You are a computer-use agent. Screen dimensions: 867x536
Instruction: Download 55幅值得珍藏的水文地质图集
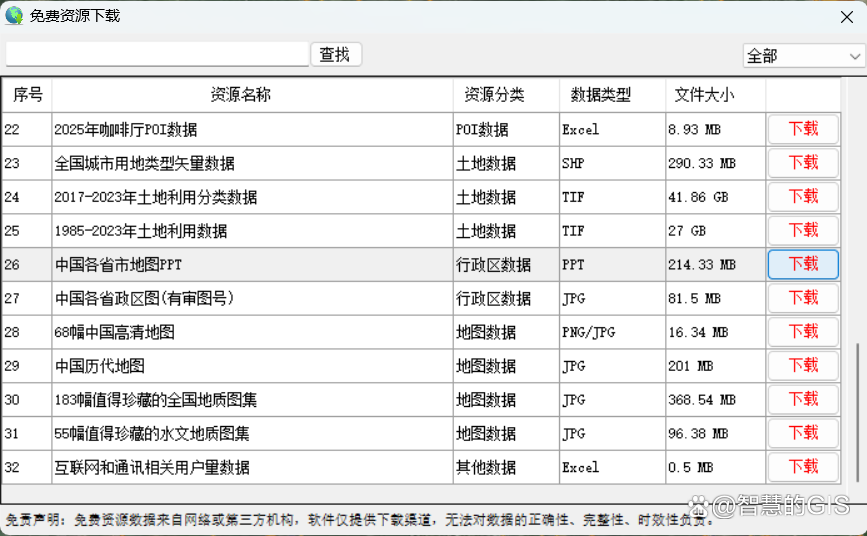point(803,433)
